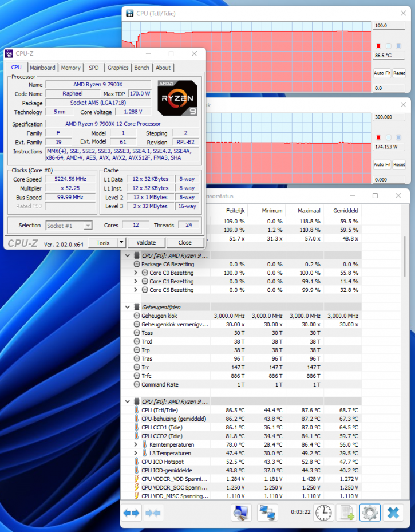Click the expand sensor columns arrows icon
This screenshot has height=532, width=415.
click(131, 513)
